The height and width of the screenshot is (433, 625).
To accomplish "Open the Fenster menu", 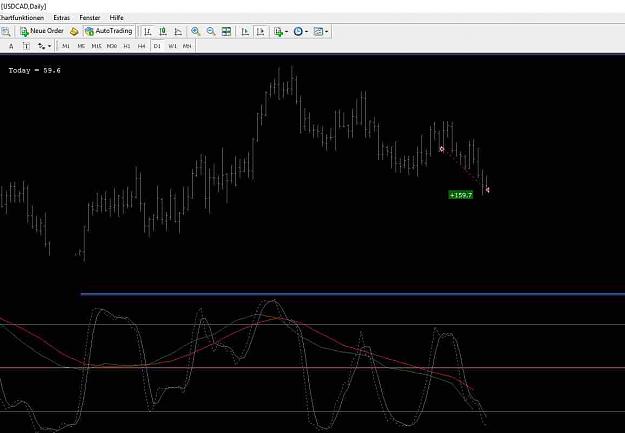I will click(x=90, y=18).
